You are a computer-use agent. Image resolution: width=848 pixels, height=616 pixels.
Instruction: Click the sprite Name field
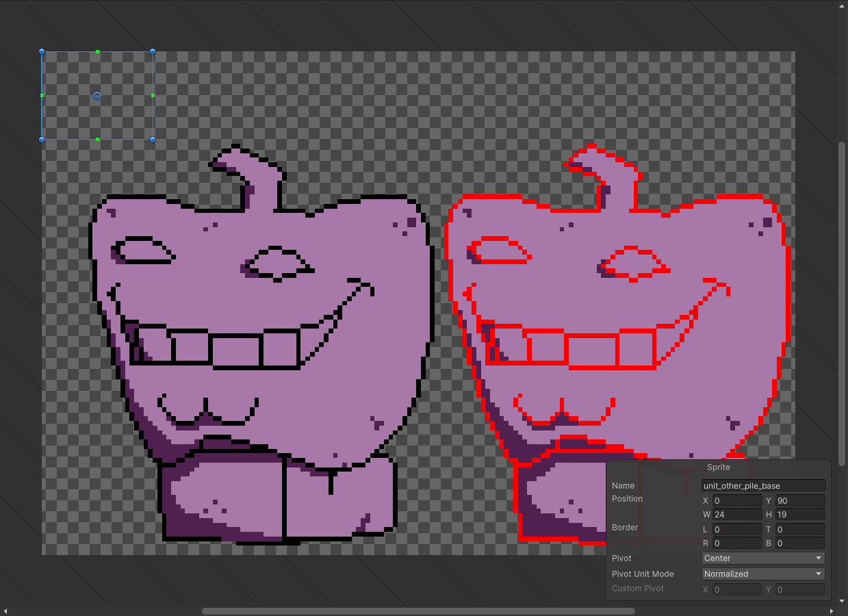point(763,486)
